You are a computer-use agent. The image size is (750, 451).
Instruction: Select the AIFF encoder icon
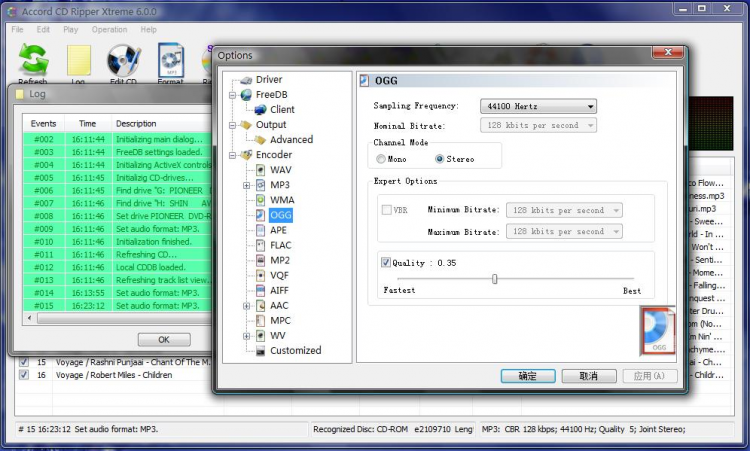click(x=261, y=290)
